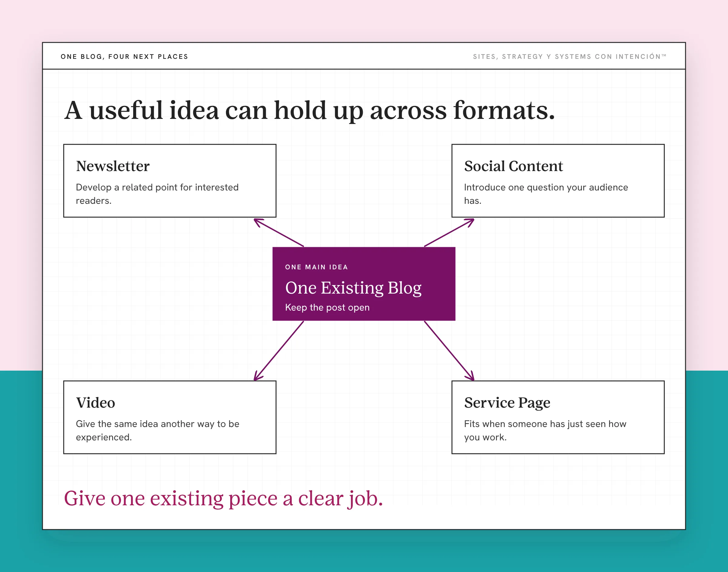The image size is (728, 572).
Task: Select the 'Video' card title
Action: (96, 402)
